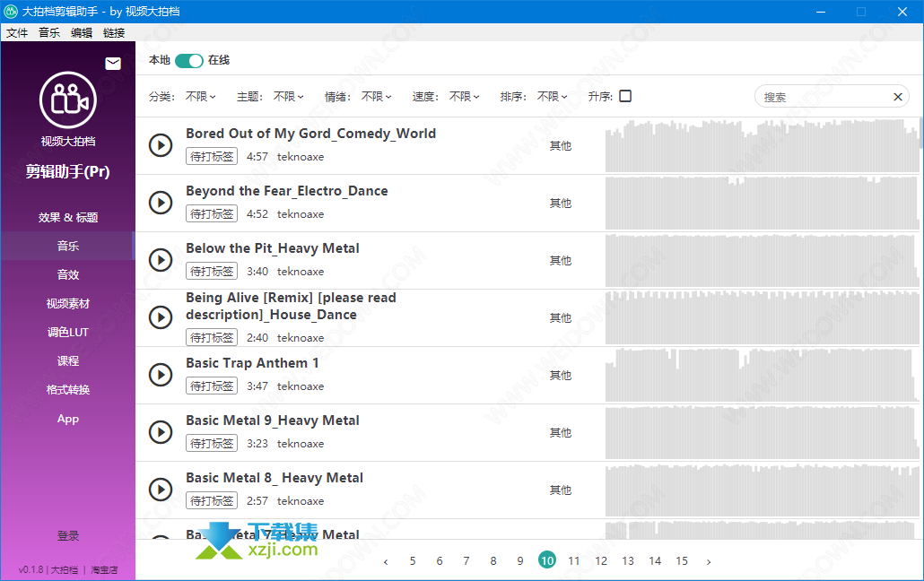Open the 排序 sort dropdown
The image size is (924, 581).
pyautogui.click(x=553, y=97)
